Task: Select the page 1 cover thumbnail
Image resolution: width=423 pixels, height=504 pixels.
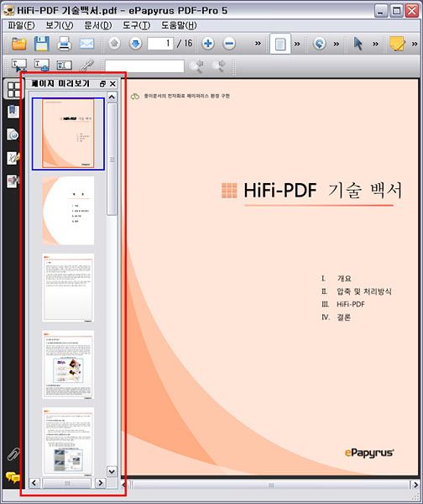Action: (68, 134)
